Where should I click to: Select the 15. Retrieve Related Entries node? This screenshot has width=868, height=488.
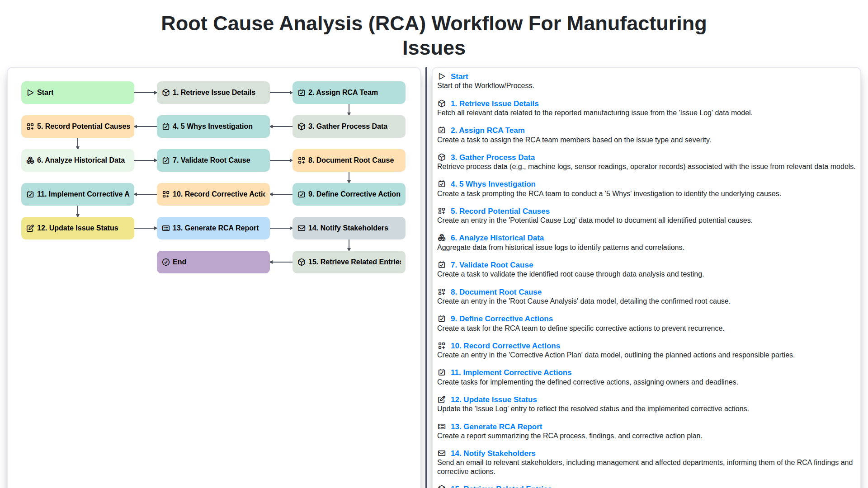(349, 262)
